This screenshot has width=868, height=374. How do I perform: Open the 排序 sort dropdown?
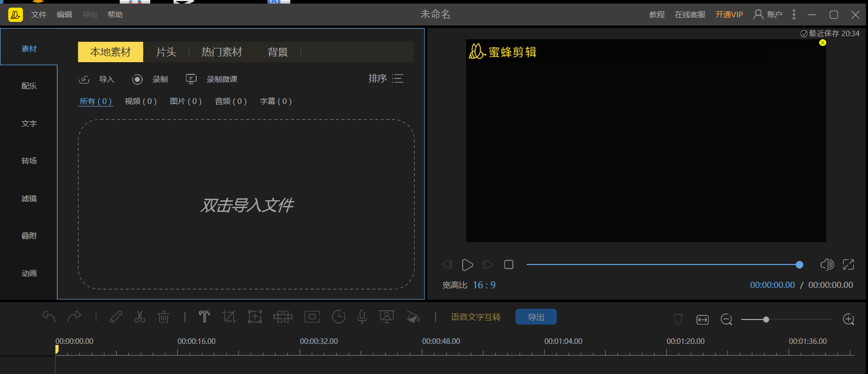click(x=386, y=78)
